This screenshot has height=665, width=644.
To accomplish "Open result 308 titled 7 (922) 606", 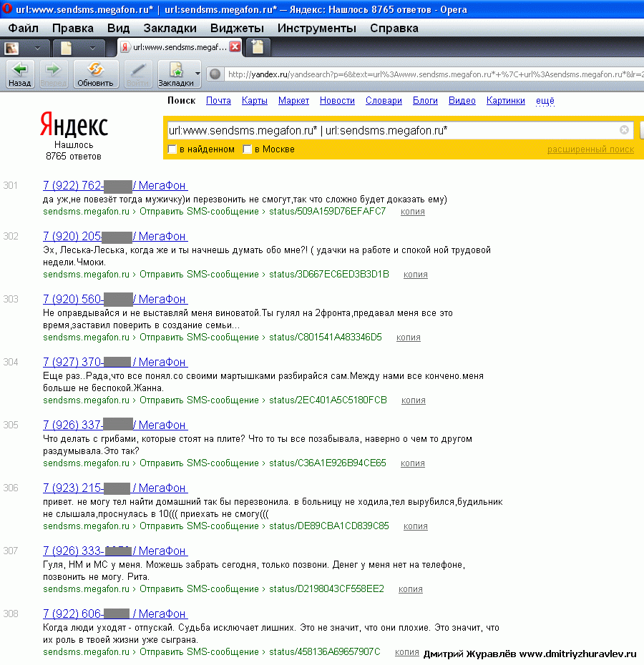I will [x=115, y=614].
